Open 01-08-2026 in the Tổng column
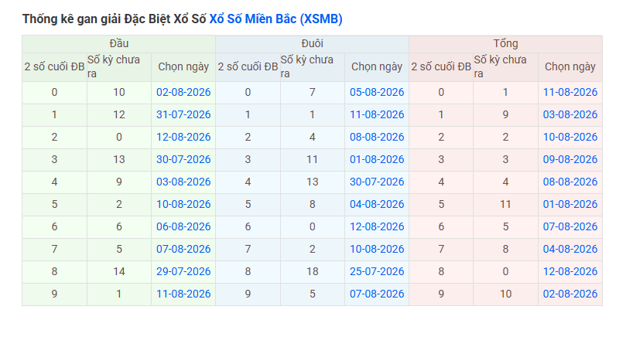The height and width of the screenshot is (364, 633). coord(570,204)
